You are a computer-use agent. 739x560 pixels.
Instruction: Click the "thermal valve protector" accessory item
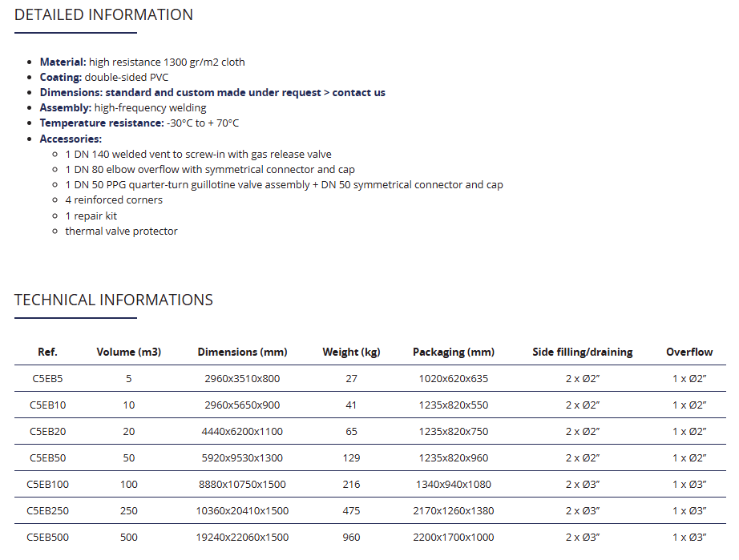pyautogui.click(x=122, y=232)
